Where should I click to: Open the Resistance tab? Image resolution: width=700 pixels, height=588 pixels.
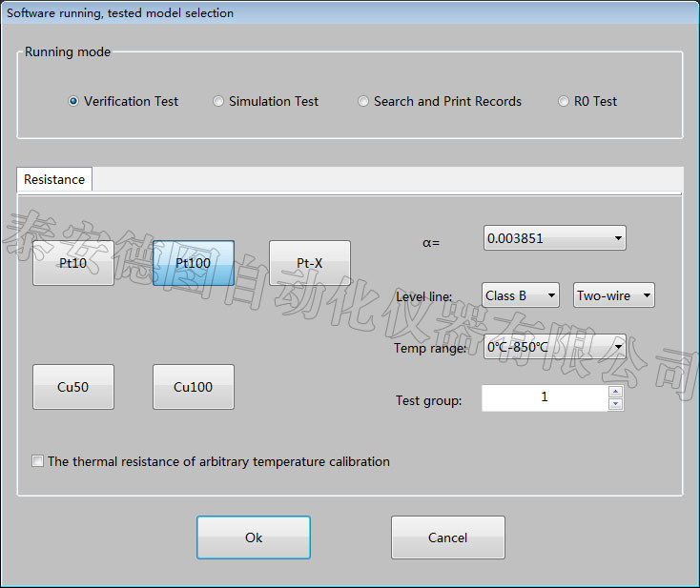pos(54,179)
